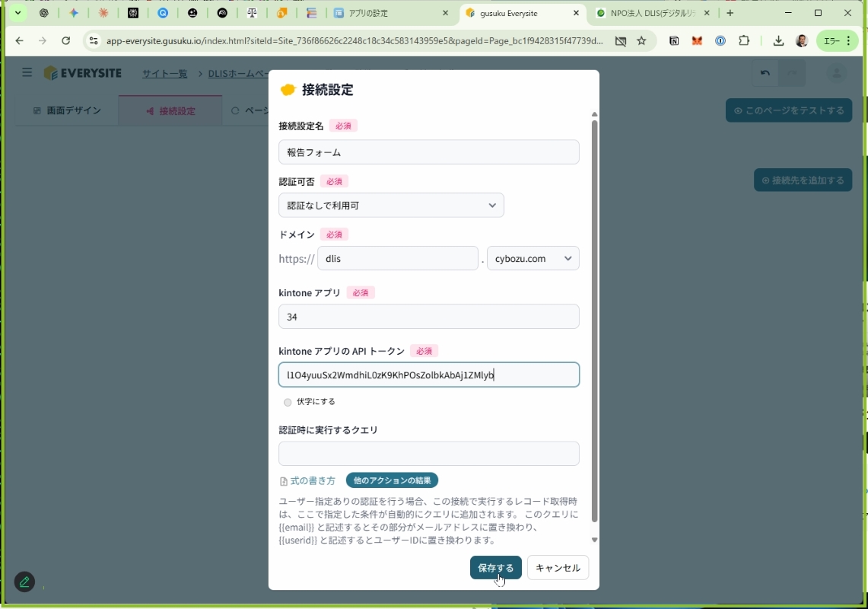The image size is (868, 609).
Task: Reload the page
Action: (x=66, y=40)
